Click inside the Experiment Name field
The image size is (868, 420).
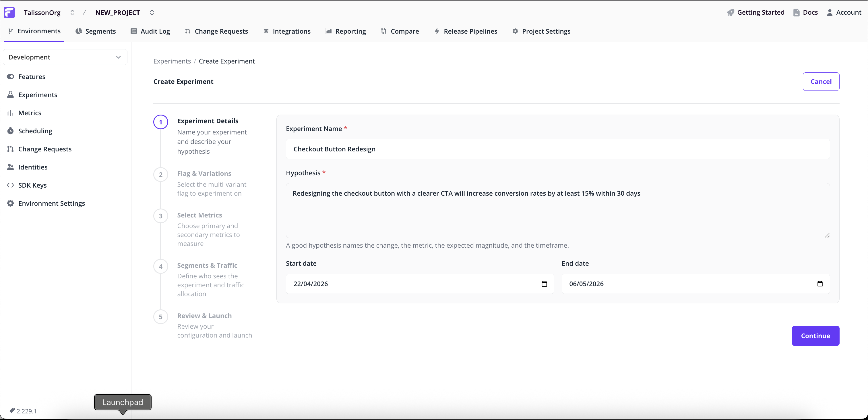click(556, 149)
